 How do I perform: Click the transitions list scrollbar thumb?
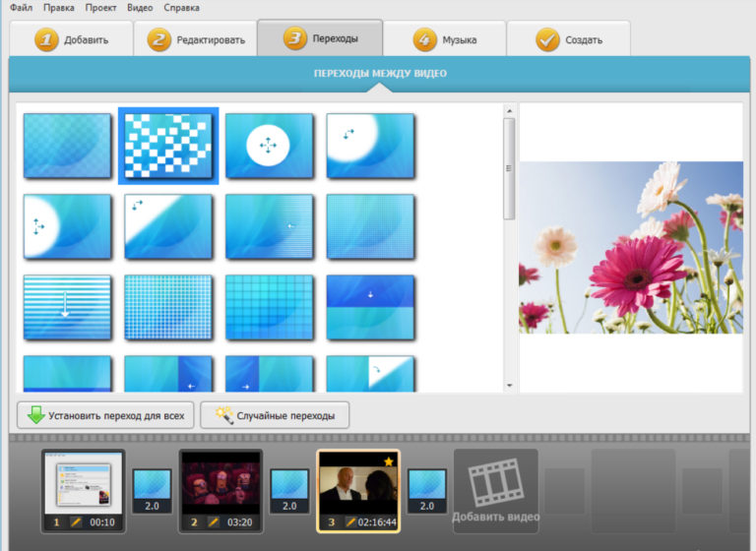509,168
